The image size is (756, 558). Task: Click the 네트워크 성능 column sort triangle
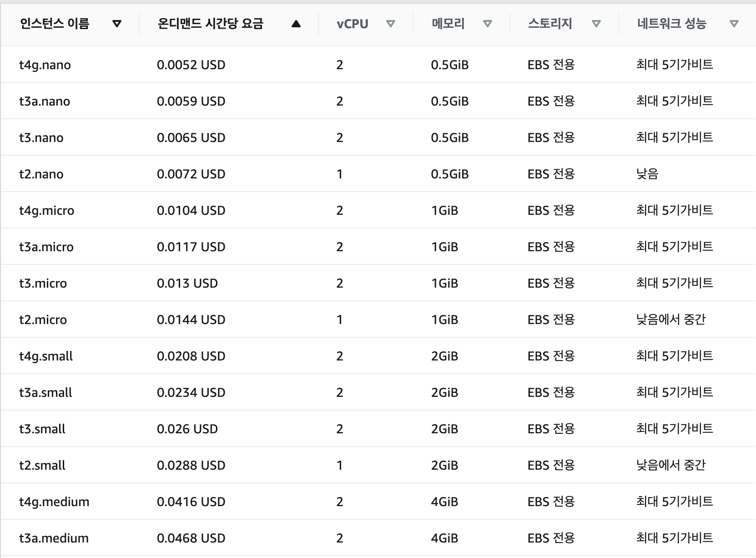(x=734, y=24)
